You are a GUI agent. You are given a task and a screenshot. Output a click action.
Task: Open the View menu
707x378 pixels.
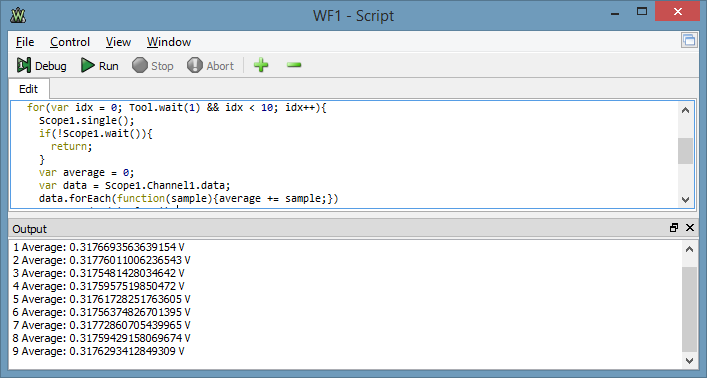coord(118,42)
